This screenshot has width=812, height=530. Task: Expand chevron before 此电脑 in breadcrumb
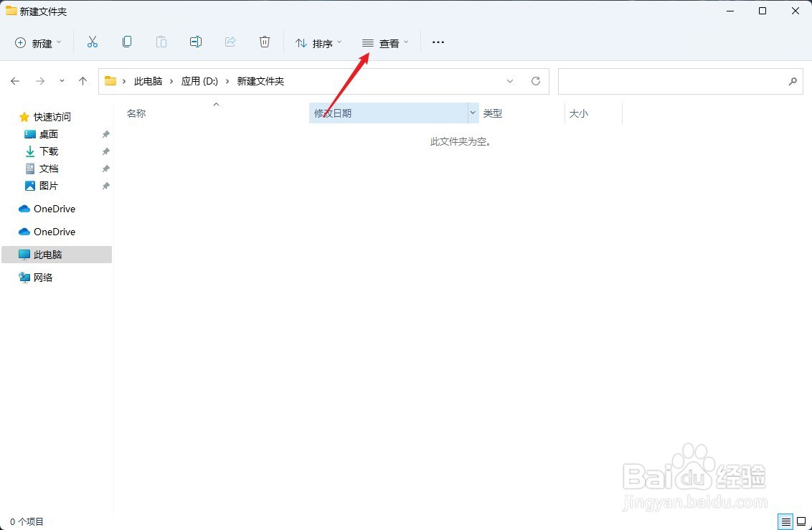124,81
